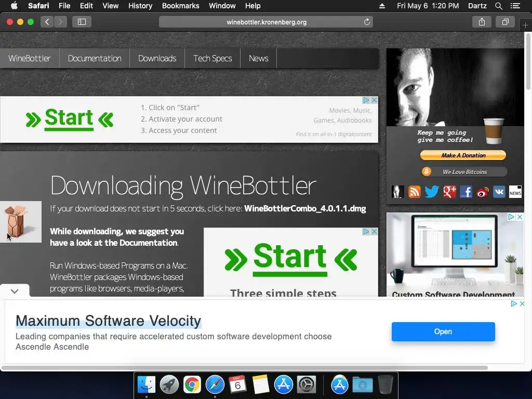Close the Custom Software Development ad
Screen dimensions: 532x399
(x=520, y=217)
